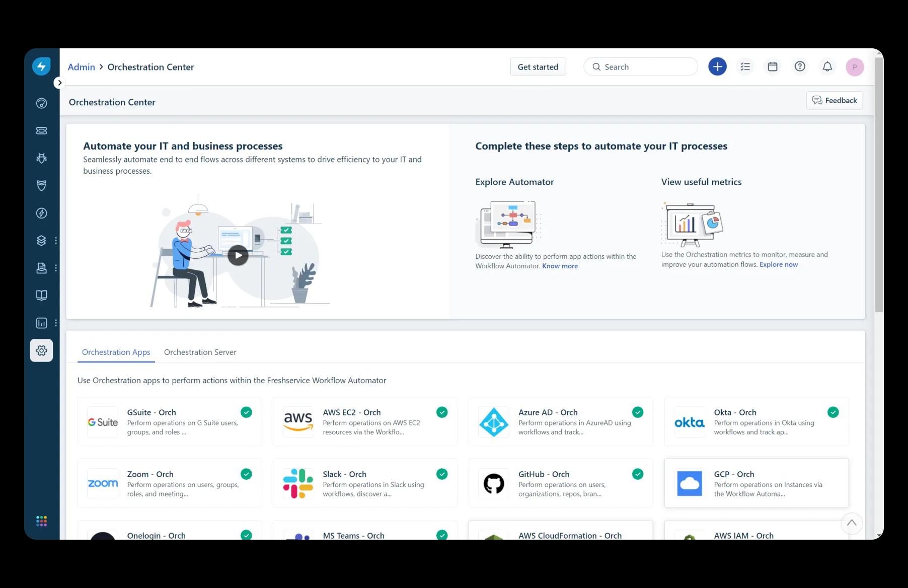Image resolution: width=908 pixels, height=588 pixels.
Task: Open the AWS EC2 - Orch title
Action: [x=352, y=412]
